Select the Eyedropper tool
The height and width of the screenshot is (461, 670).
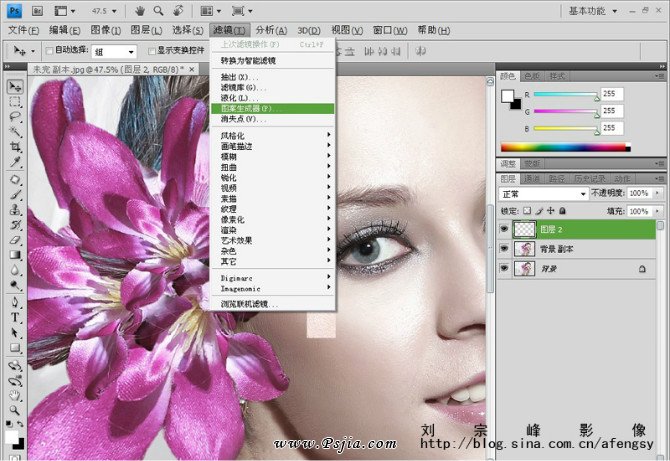[x=15, y=161]
